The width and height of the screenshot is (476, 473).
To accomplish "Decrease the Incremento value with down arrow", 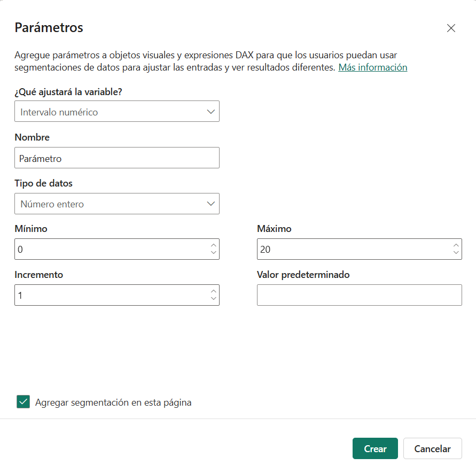I will tap(213, 298).
